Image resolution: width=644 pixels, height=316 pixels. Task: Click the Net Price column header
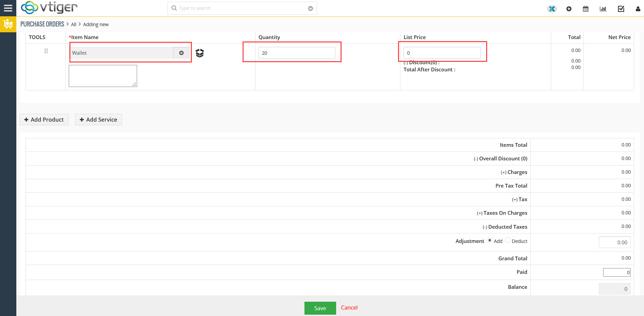pos(619,37)
